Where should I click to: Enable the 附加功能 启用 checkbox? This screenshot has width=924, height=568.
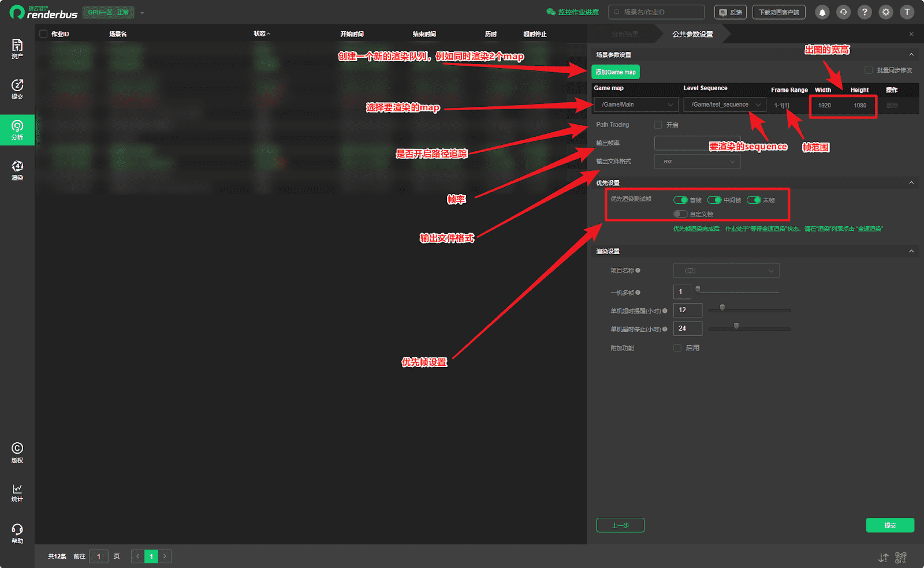[677, 348]
